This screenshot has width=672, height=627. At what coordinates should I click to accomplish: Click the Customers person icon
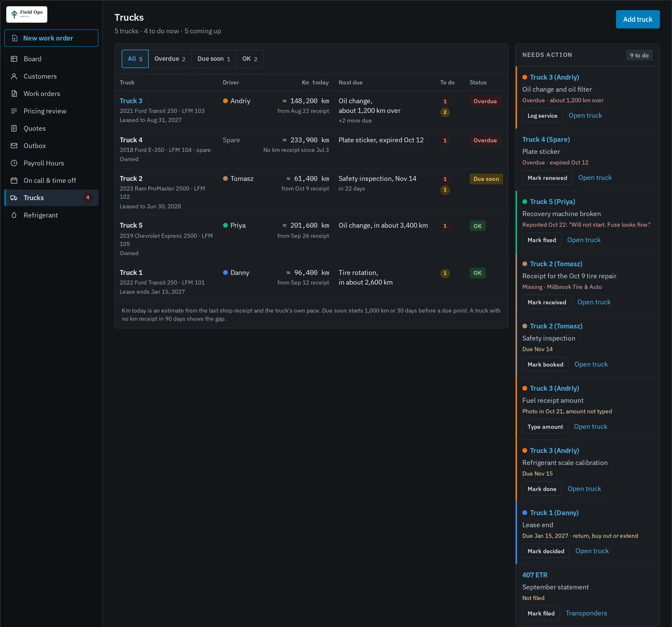pos(14,76)
